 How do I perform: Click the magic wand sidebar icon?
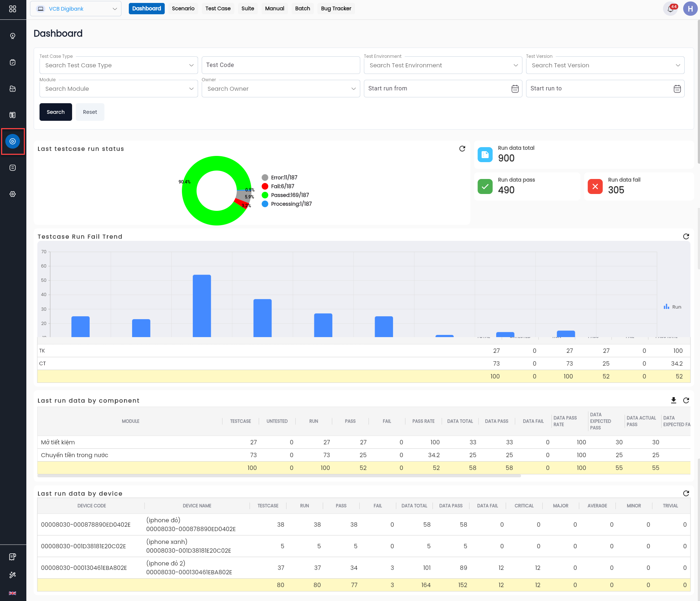point(12,575)
